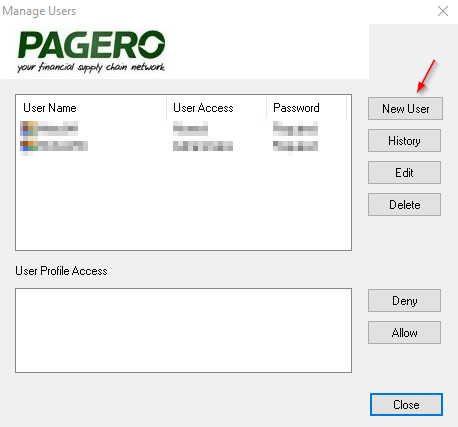Click the Manage Users title text
Screen dimensions: 458x427
pyautogui.click(x=39, y=11)
